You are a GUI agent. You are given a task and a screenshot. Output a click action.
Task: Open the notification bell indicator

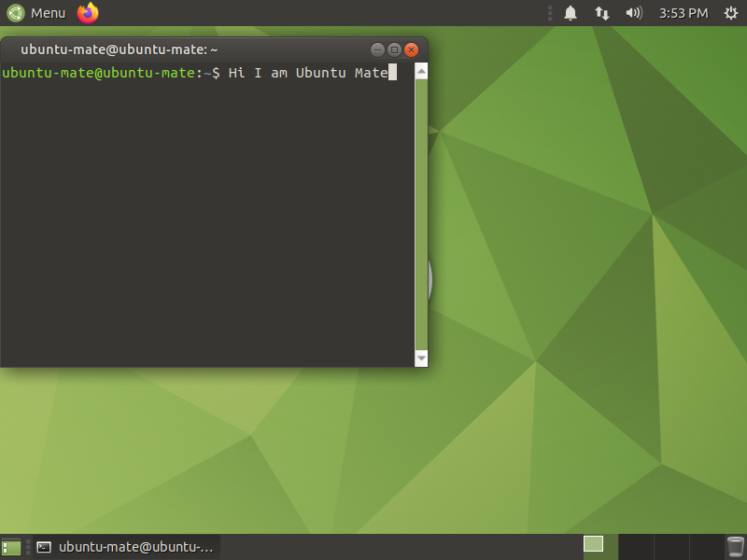(571, 13)
